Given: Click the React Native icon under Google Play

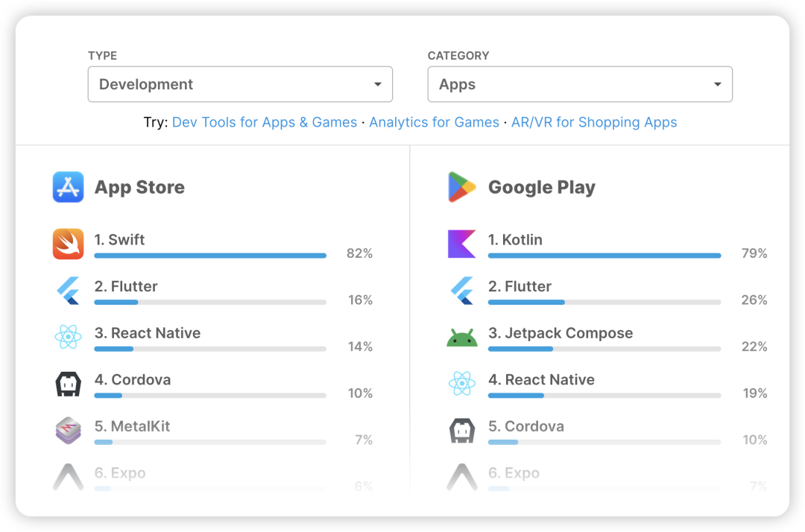Looking at the screenshot, I should tap(461, 384).
